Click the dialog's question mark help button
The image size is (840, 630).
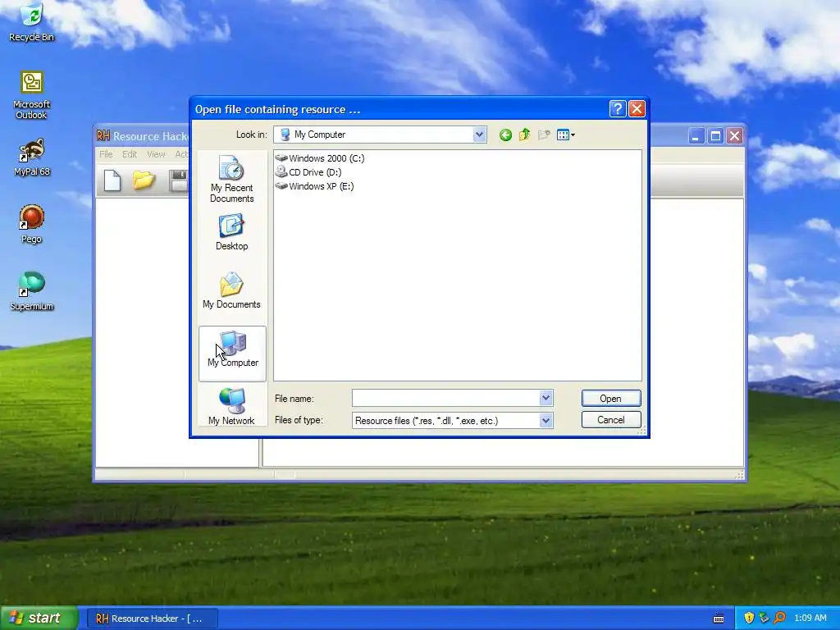click(x=618, y=109)
